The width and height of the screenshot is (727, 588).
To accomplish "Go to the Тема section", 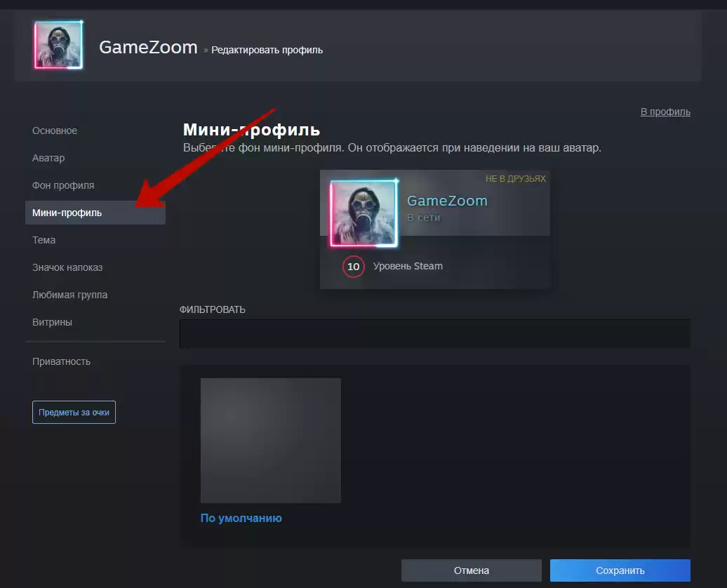I will tap(44, 240).
